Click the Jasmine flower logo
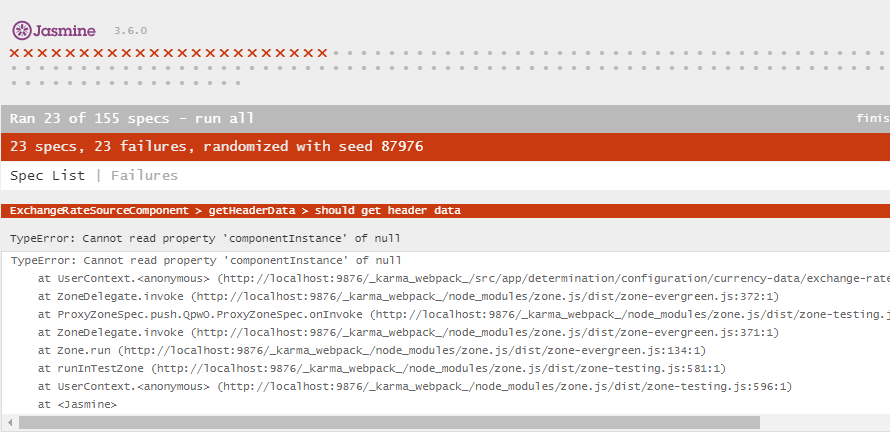890x432 pixels. 22,31
